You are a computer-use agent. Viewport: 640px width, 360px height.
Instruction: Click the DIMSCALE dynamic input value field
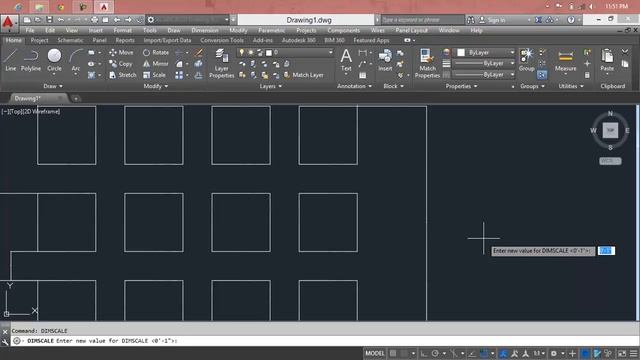[606, 251]
